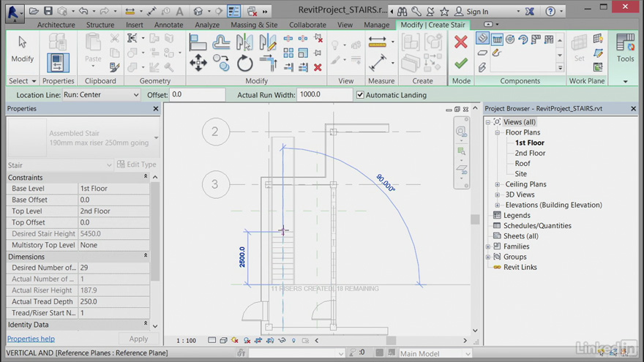Open the Default 3D View house icon
This screenshot has height=362, width=644.
point(198,11)
